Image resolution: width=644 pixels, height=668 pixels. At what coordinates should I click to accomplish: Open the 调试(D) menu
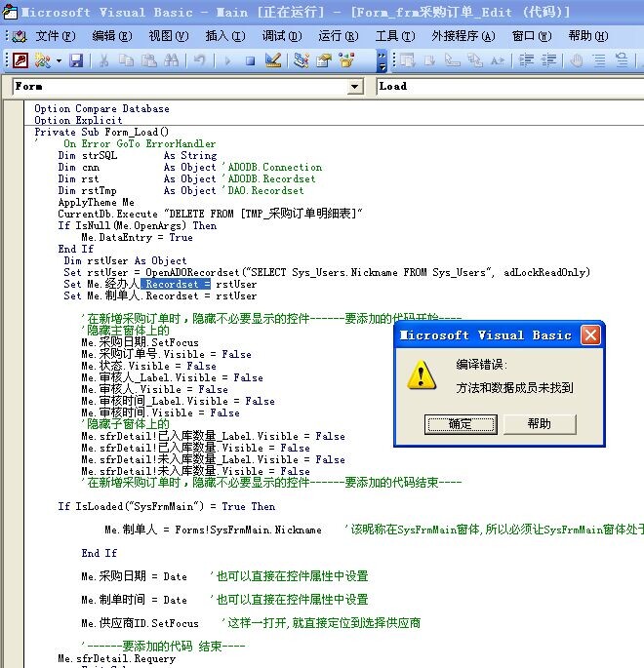coord(282,36)
